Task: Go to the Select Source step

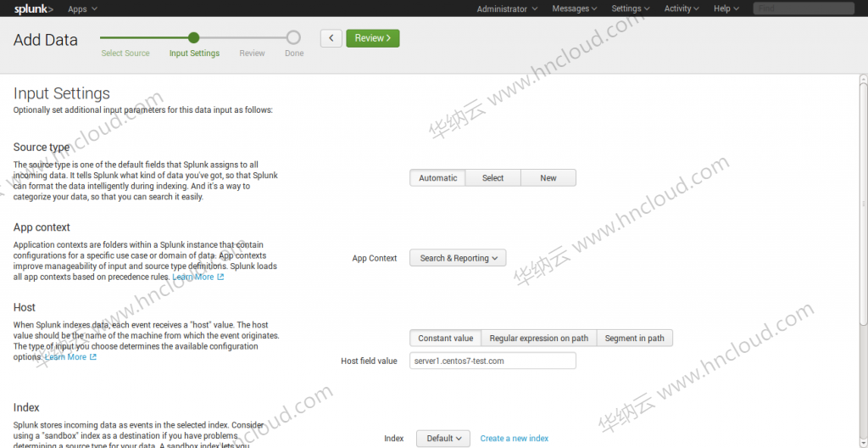Action: 125,53
